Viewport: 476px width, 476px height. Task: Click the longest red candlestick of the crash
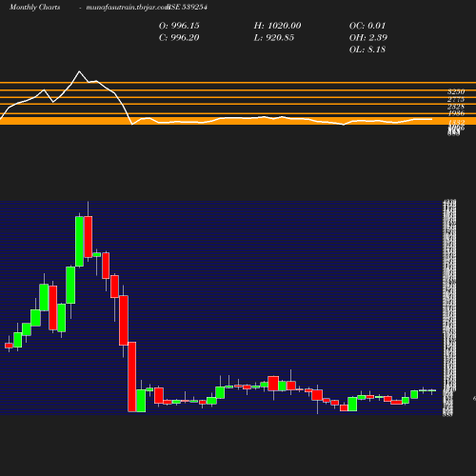coord(132,377)
